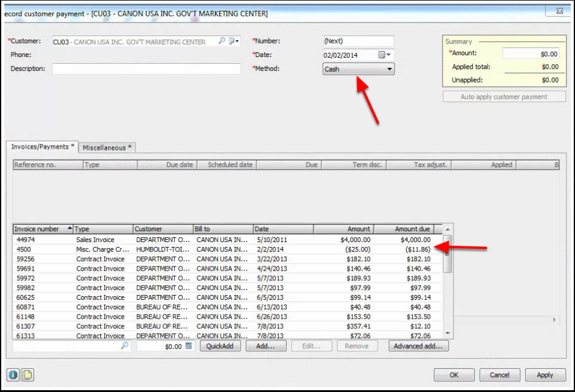
Task: Click the Amount column header
Action: point(344,229)
